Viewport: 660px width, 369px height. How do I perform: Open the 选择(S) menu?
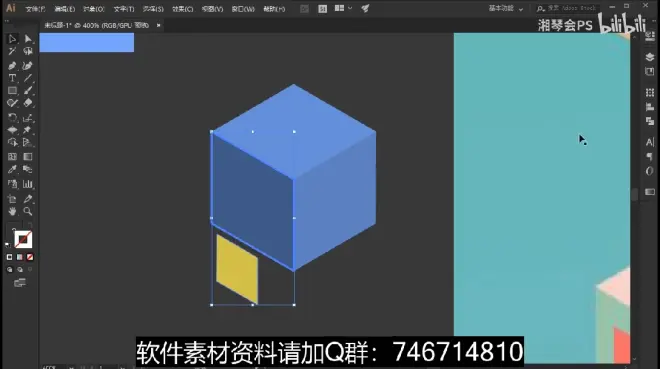point(153,9)
